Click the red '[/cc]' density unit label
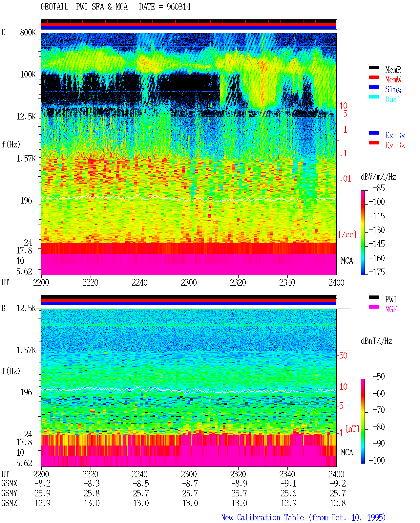 click(x=347, y=234)
